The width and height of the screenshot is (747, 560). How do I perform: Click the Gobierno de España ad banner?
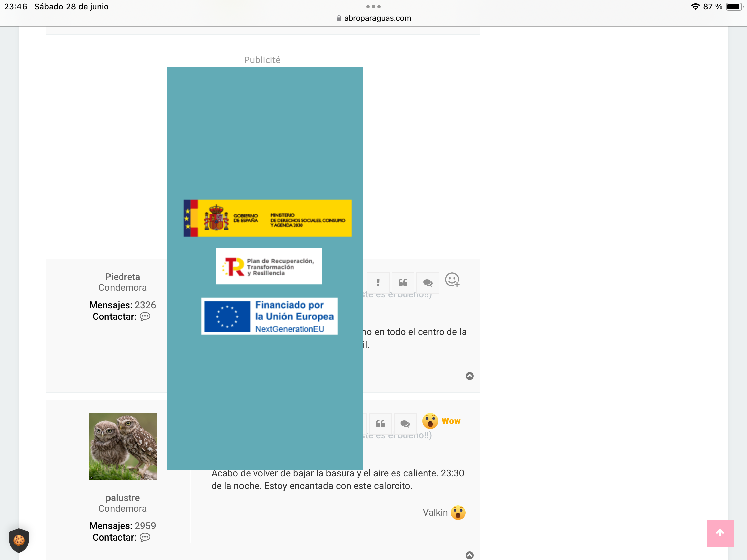tap(267, 218)
